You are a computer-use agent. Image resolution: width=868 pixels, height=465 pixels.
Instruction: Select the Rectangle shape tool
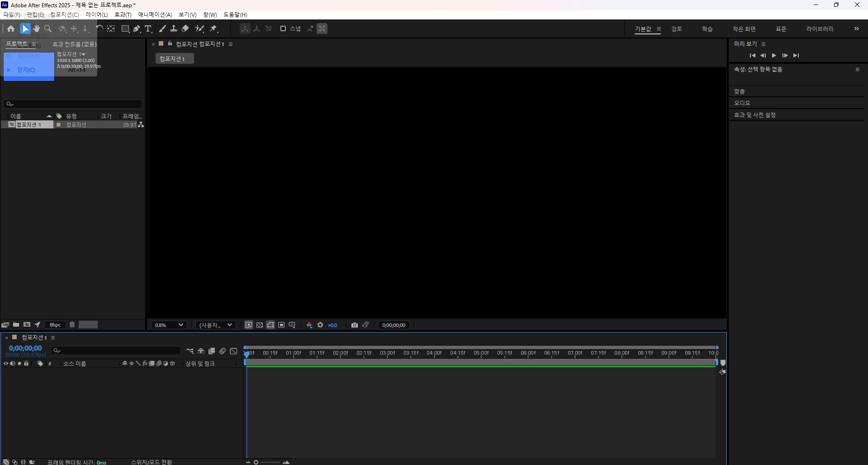[x=125, y=28]
